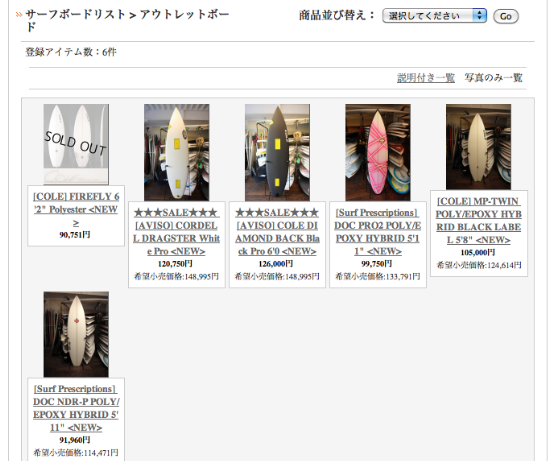Click the 希望小売価格:124,614円 text
The height and width of the screenshot is (461, 555).
[x=479, y=265]
